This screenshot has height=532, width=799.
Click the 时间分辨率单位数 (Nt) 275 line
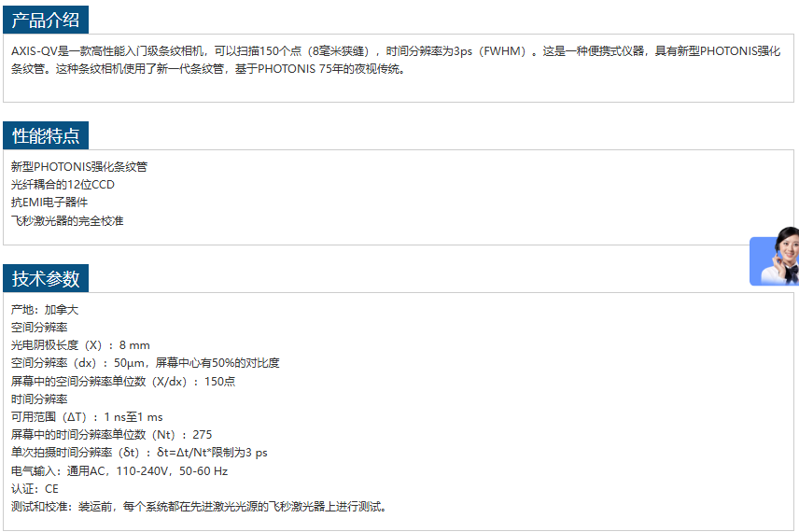(111, 435)
